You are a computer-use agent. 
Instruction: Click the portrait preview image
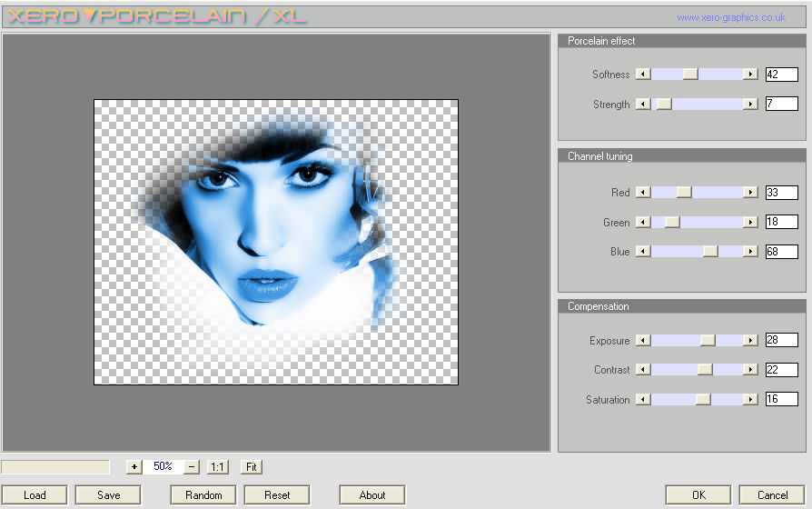tap(276, 242)
